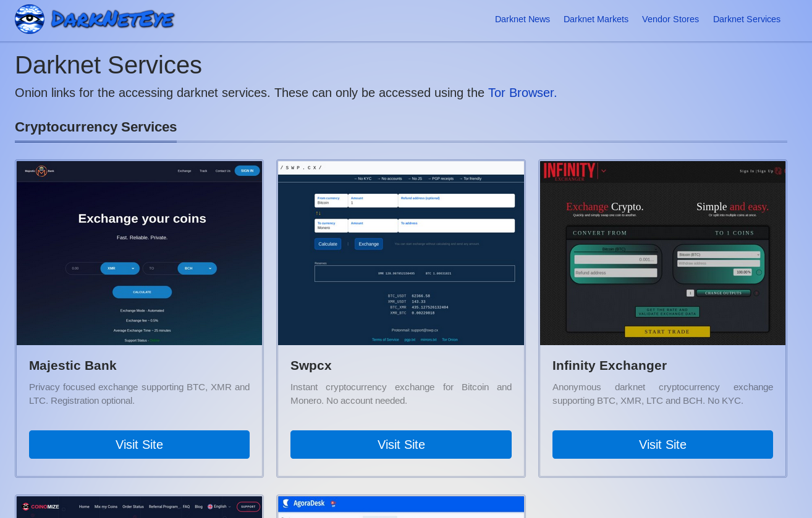Open the Majestic Bank screenshot thumbnail

tap(140, 253)
